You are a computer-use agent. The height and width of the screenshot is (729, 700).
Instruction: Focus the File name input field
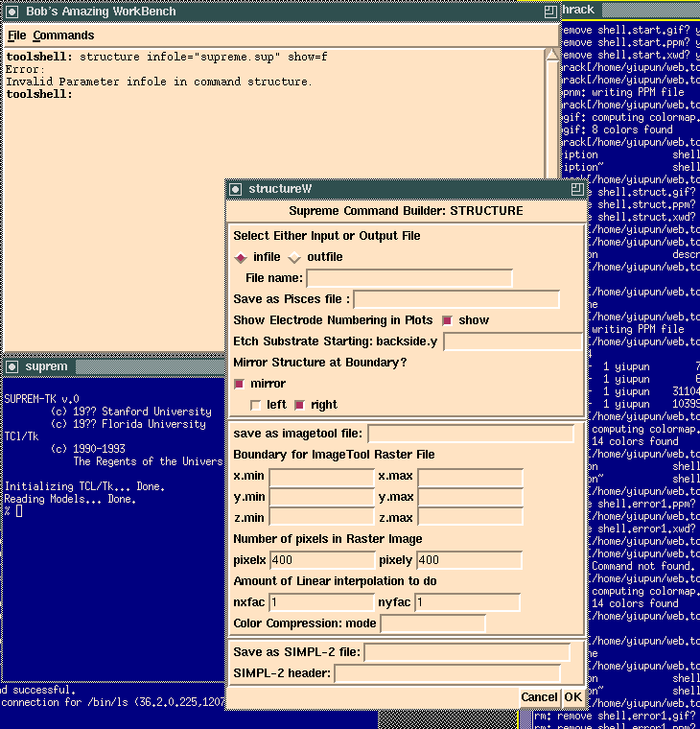coord(408,278)
